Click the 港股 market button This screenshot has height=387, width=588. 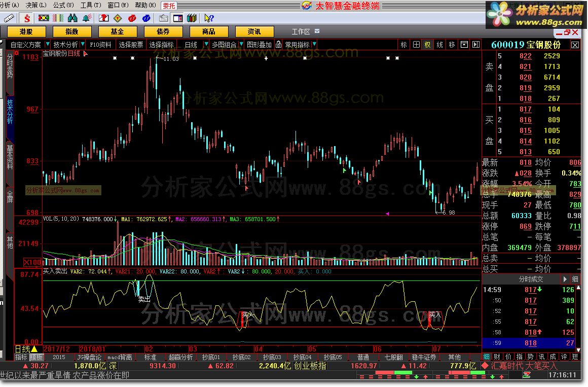(26, 31)
